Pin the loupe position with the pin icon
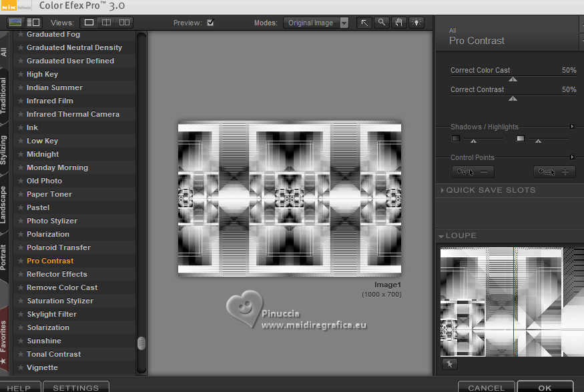Viewport: 584px width, 392px height. (449, 364)
